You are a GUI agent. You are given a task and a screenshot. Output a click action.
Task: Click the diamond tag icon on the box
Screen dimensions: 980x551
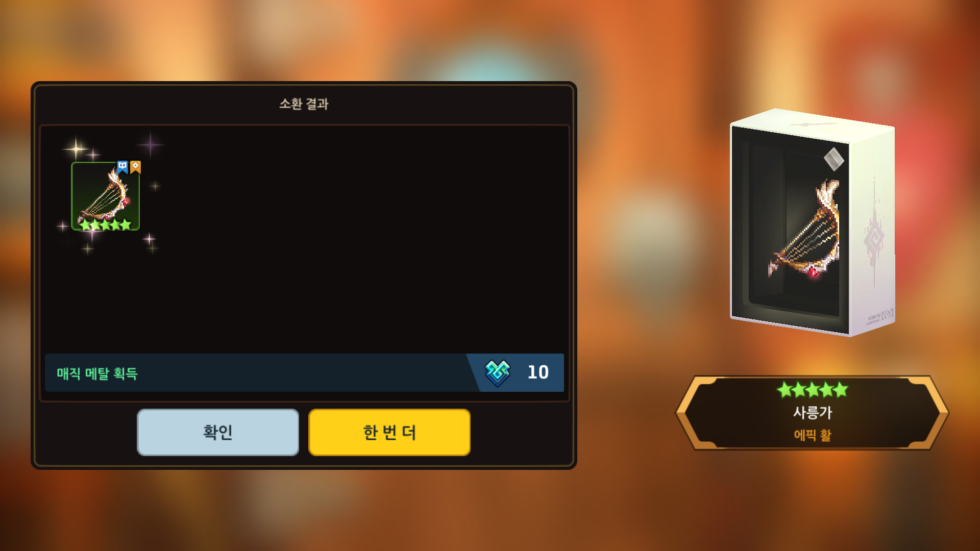834,159
